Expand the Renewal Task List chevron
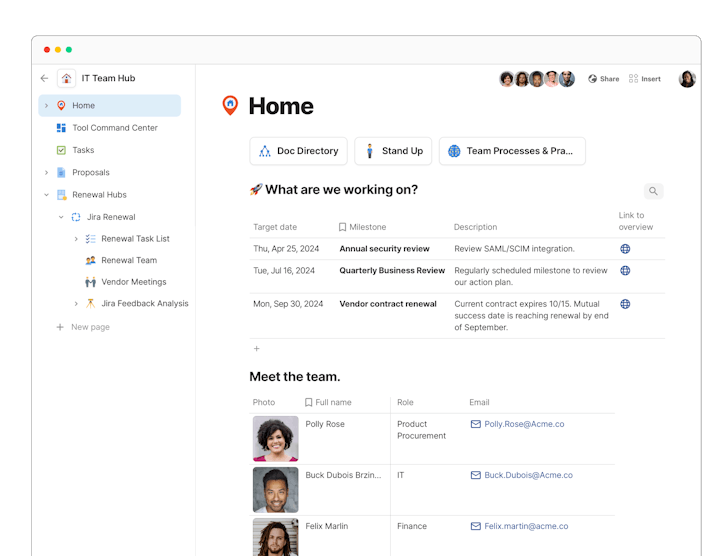 (x=76, y=239)
